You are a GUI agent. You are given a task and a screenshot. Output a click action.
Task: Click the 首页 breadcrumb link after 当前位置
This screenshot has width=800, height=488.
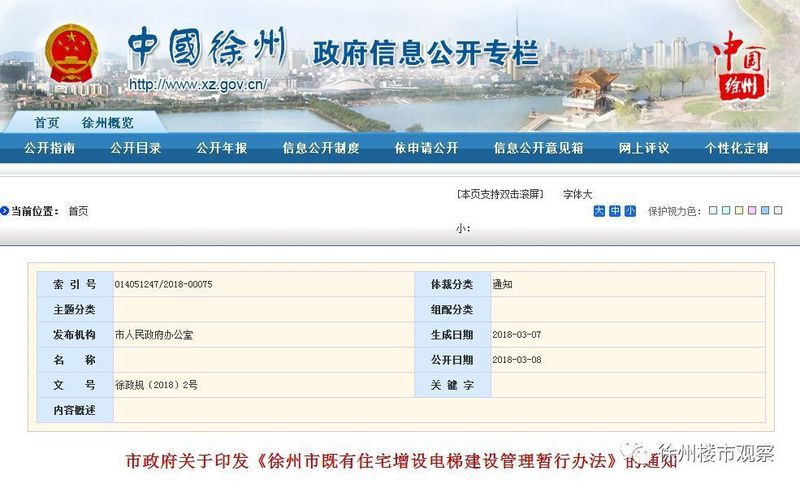pos(78,211)
